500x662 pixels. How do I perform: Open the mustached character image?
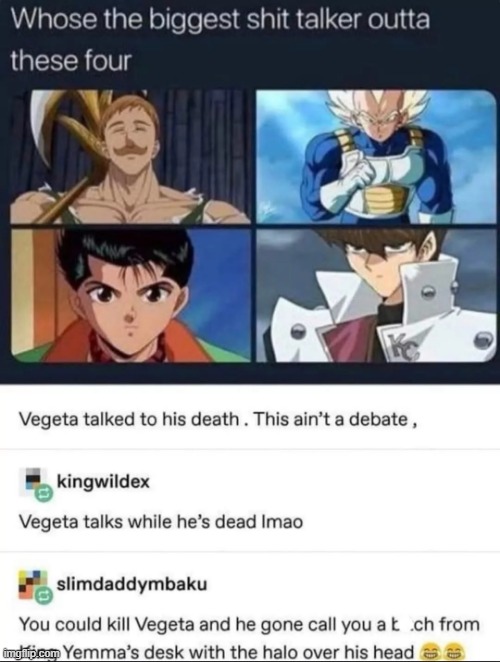pos(130,156)
